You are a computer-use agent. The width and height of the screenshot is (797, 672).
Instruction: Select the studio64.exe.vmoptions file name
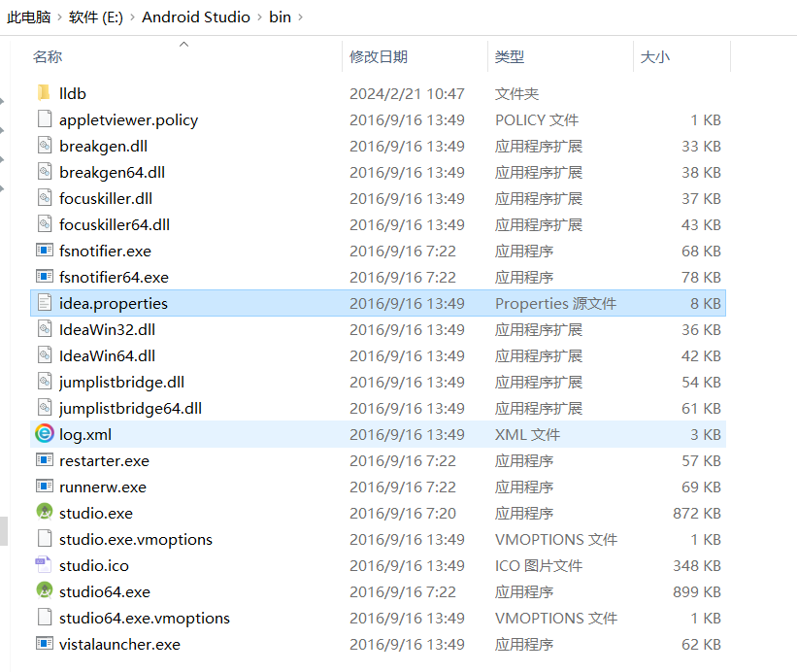coord(145,619)
